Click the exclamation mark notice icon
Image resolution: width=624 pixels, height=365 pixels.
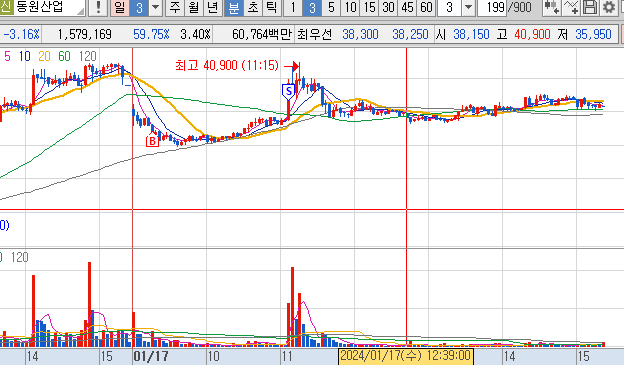[x=98, y=7]
